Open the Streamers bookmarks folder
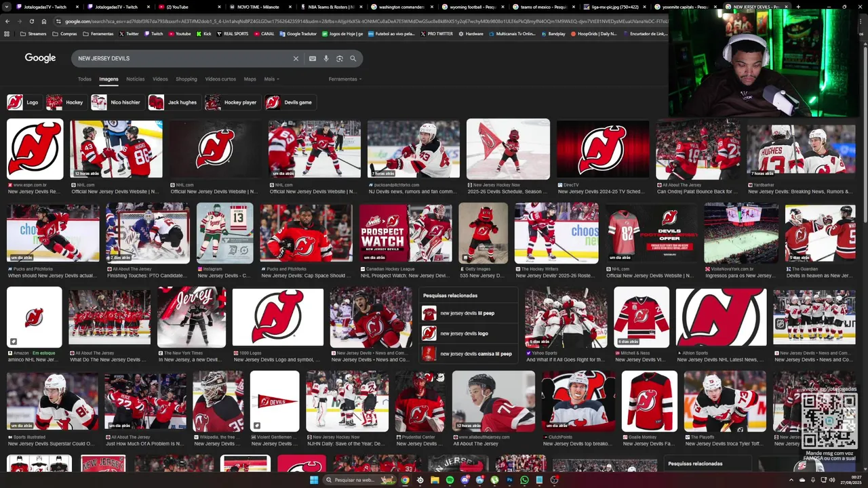This screenshot has width=868, height=488. tap(33, 33)
